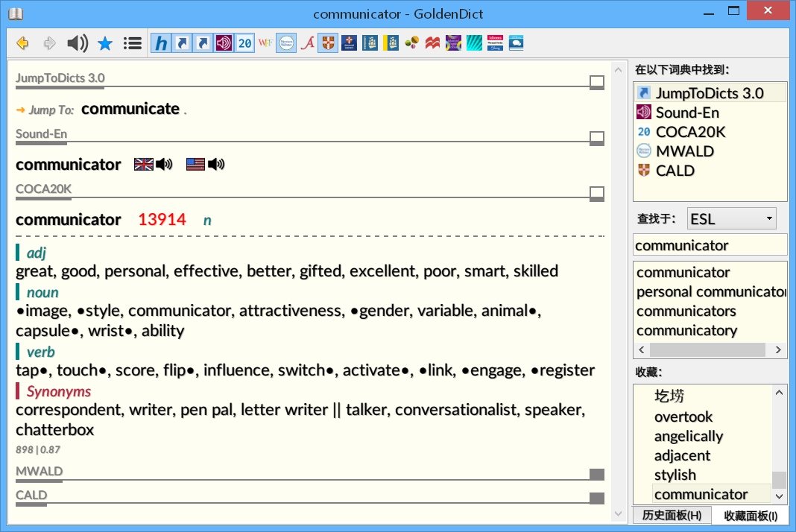Click the article pane's down scroll arrow

click(618, 513)
